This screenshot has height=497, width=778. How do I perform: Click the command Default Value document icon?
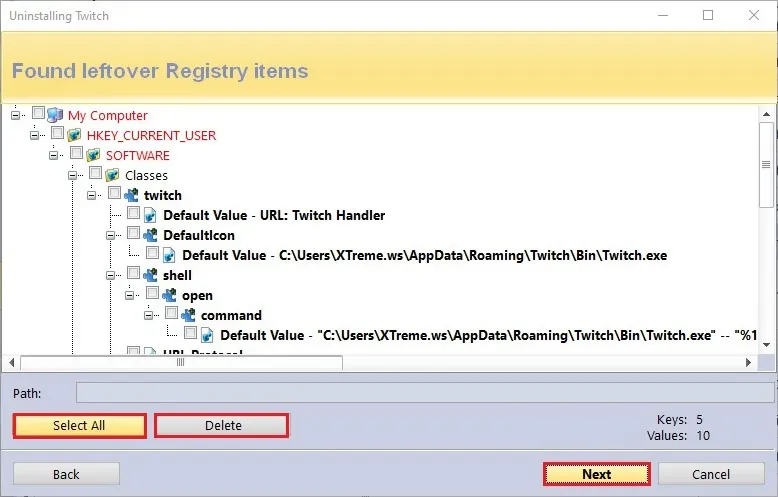coord(207,335)
